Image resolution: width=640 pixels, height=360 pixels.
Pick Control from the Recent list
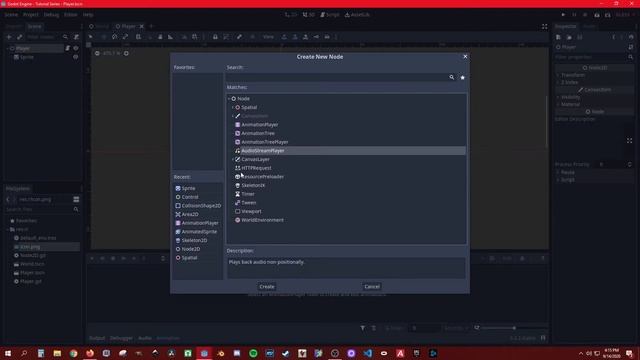pyautogui.click(x=190, y=197)
